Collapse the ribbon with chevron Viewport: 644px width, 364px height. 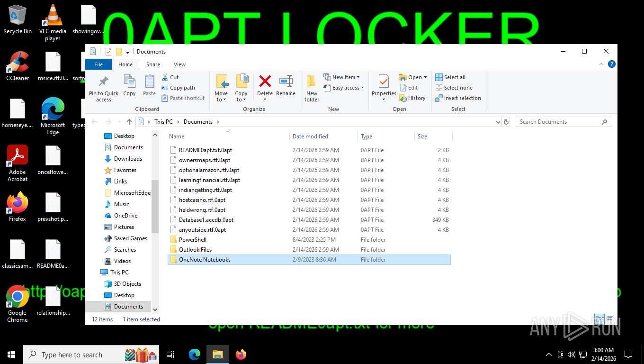[x=602, y=64]
